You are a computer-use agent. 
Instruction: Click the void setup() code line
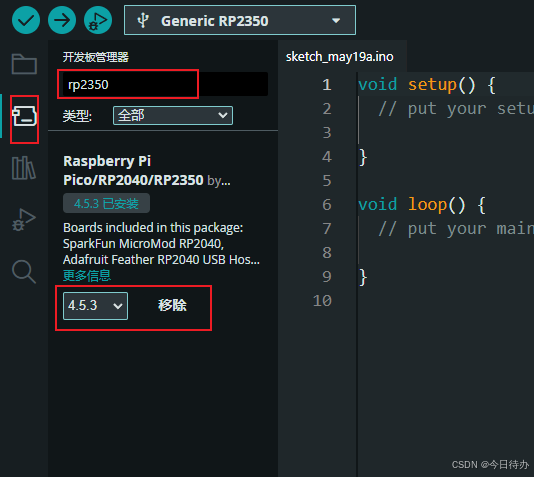(427, 85)
